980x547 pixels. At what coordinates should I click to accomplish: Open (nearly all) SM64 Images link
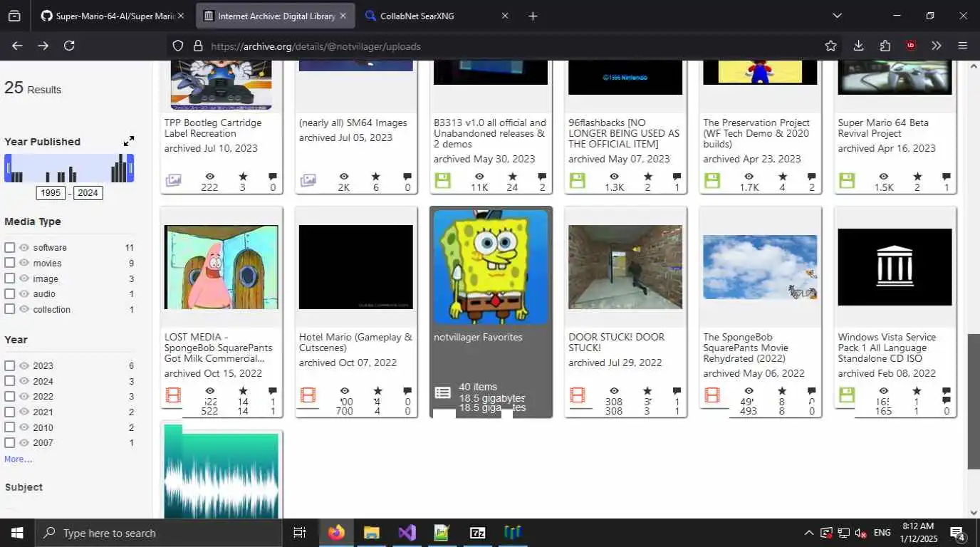(x=353, y=123)
